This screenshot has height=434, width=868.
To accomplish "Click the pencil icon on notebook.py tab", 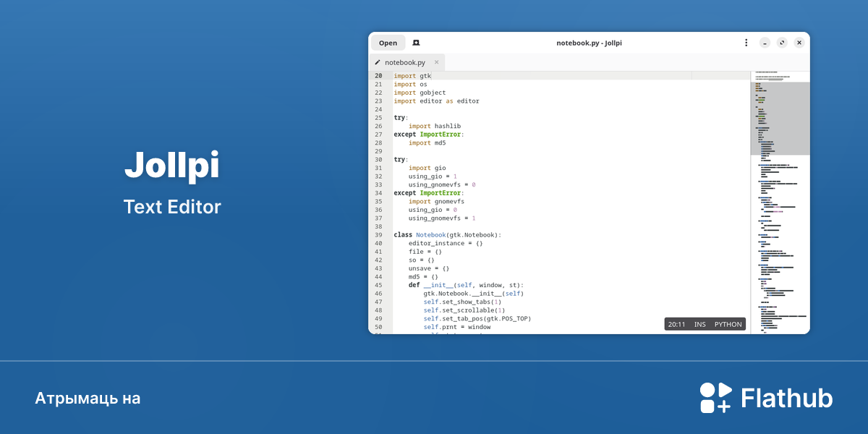I will click(x=378, y=62).
